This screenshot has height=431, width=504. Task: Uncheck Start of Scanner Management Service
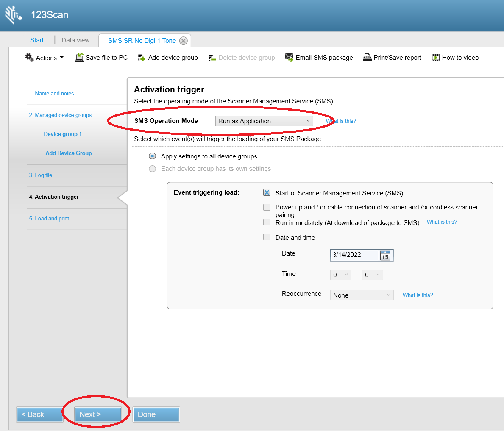(267, 192)
